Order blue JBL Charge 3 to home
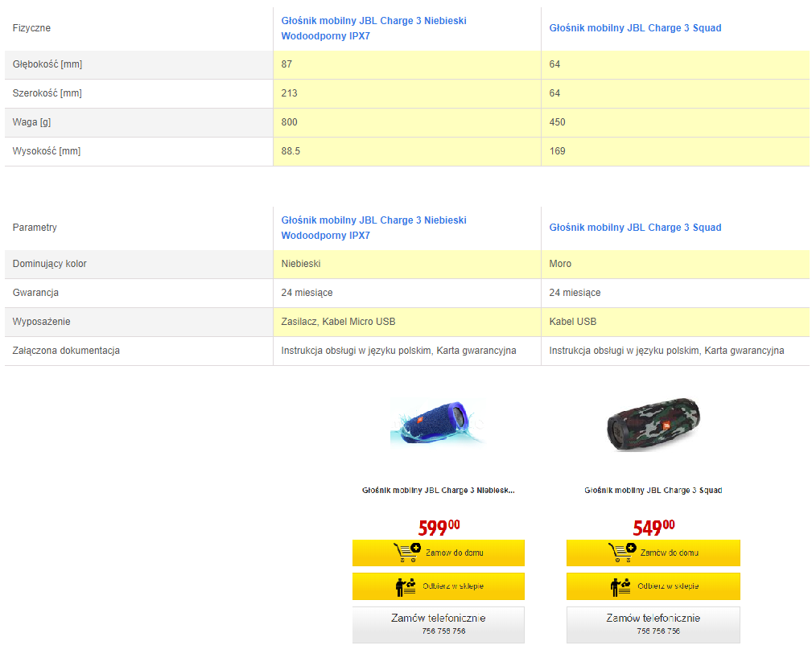 (x=438, y=553)
